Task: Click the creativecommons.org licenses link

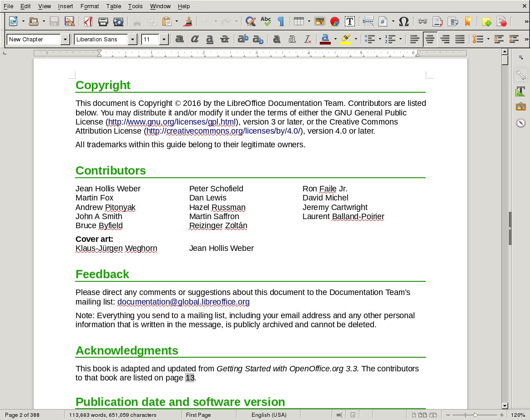Action: [x=223, y=131]
